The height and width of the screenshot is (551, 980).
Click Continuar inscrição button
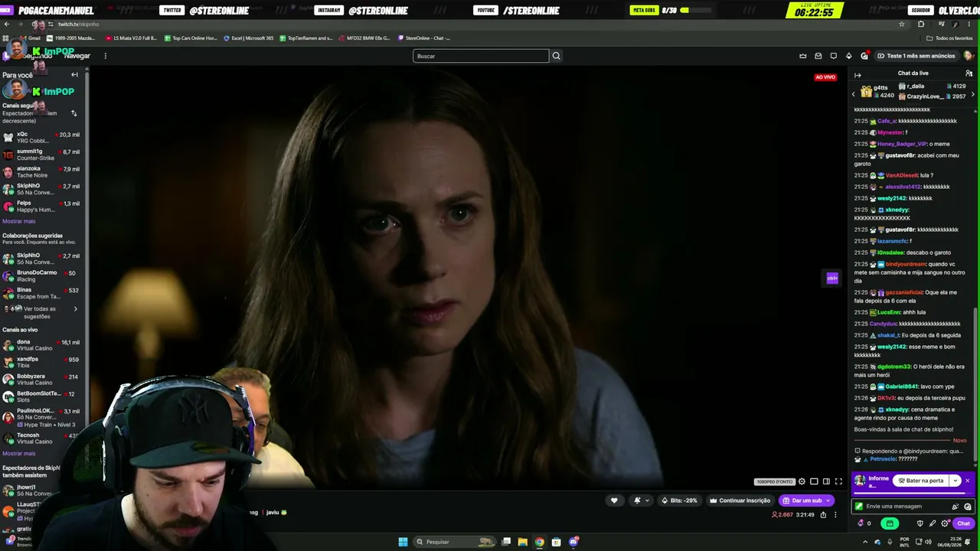(740, 500)
